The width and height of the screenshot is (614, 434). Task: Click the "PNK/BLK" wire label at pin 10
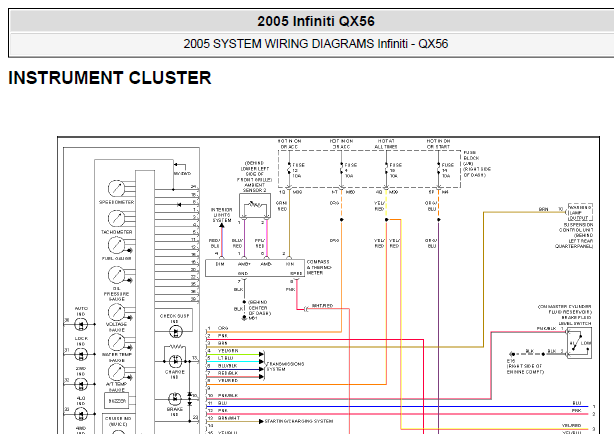point(228,396)
